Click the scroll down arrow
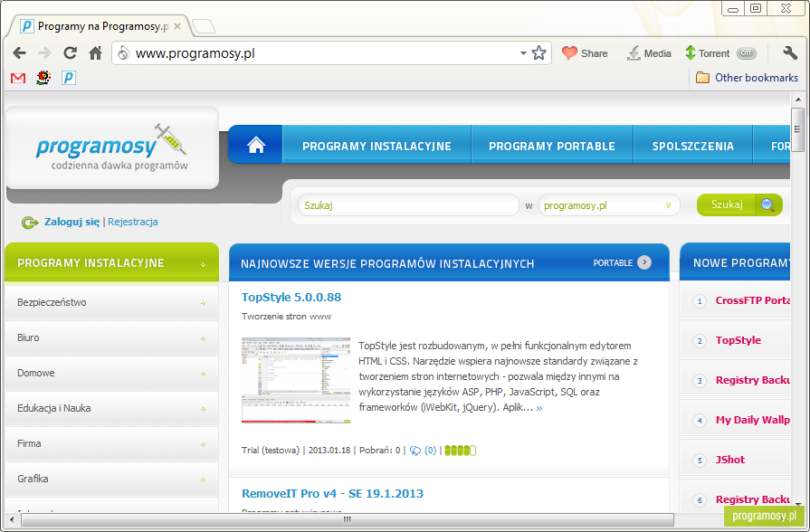Image resolution: width=810 pixels, height=532 pixels. coord(798,504)
